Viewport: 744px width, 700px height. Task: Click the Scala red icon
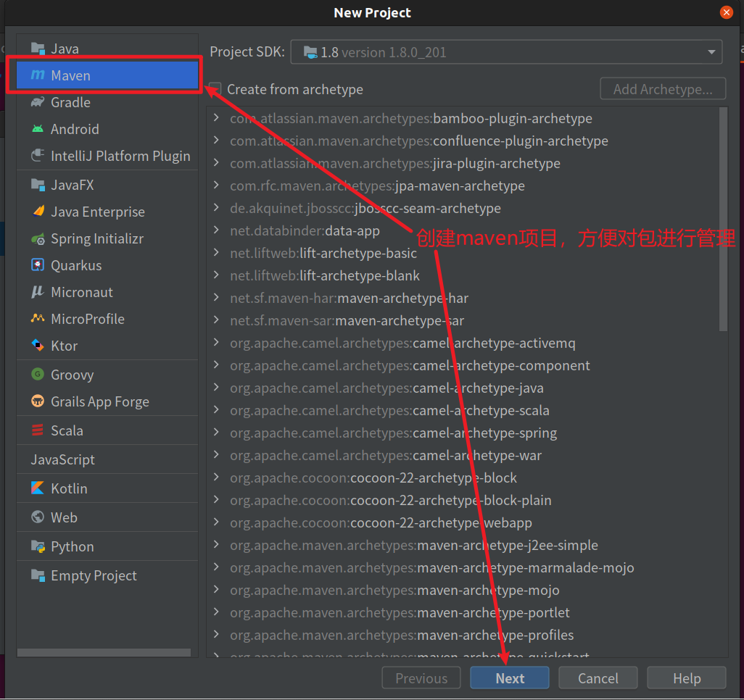coord(38,430)
